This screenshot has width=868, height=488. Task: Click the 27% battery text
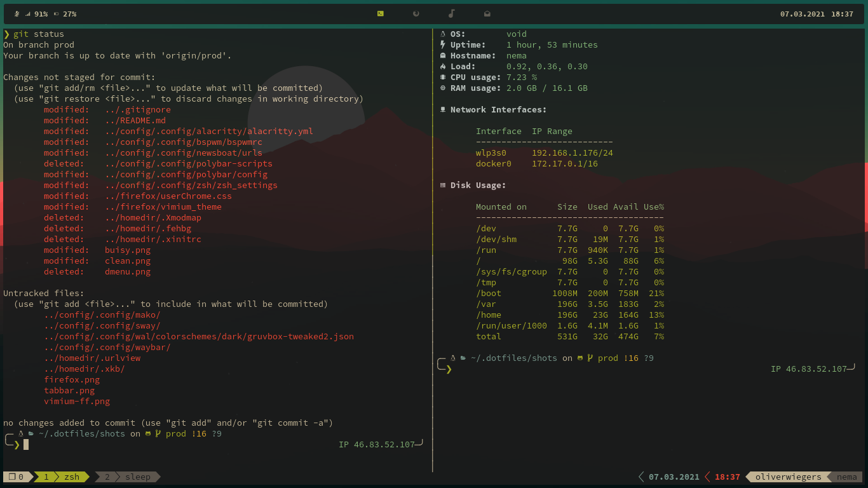tap(70, 13)
